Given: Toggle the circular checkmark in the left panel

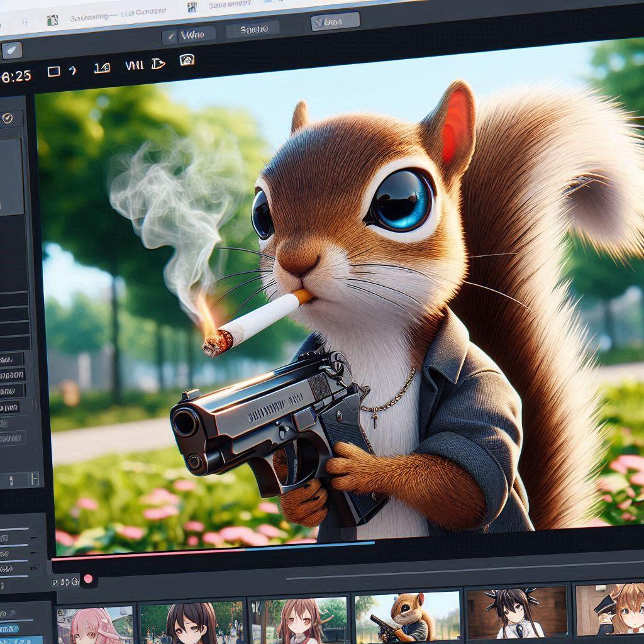Looking at the screenshot, I should tap(8, 118).
